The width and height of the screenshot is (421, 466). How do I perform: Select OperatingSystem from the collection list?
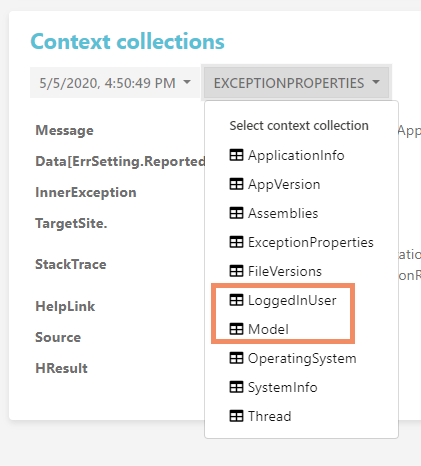(x=301, y=358)
